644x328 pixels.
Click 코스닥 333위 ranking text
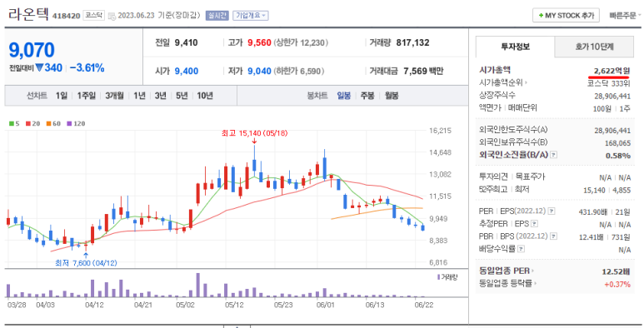pyautogui.click(x=608, y=83)
